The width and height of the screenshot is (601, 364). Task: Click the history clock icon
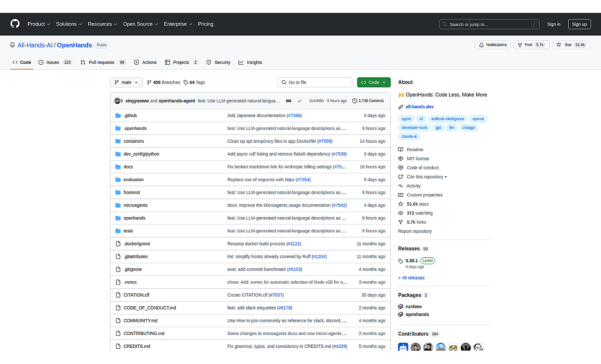point(355,101)
